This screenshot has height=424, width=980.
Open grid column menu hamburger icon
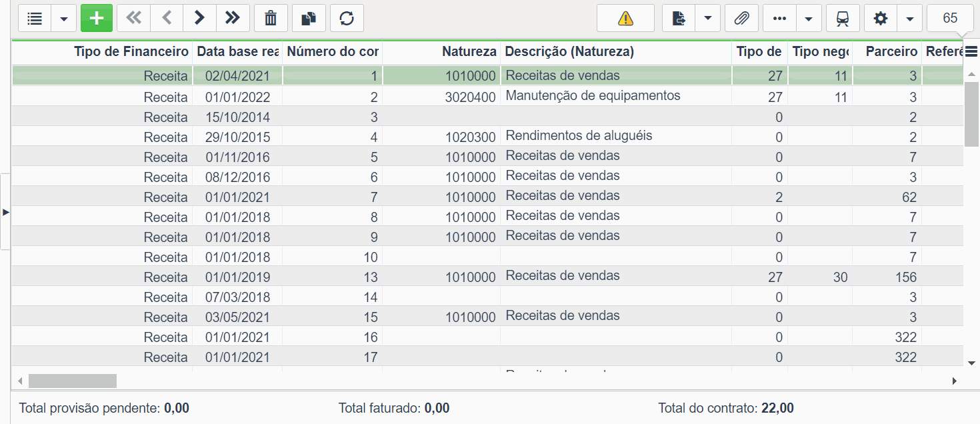(971, 52)
